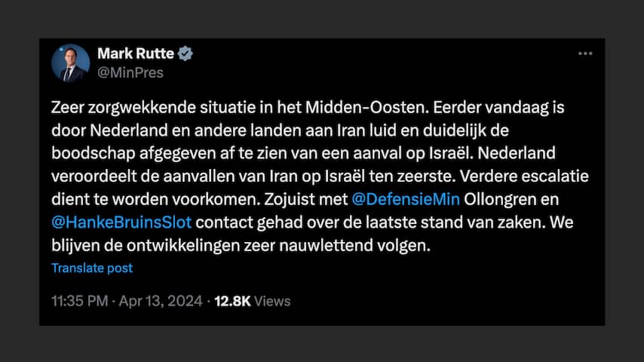This screenshot has width=644, height=362.
Task: Click the Views label
Action: click(x=272, y=301)
